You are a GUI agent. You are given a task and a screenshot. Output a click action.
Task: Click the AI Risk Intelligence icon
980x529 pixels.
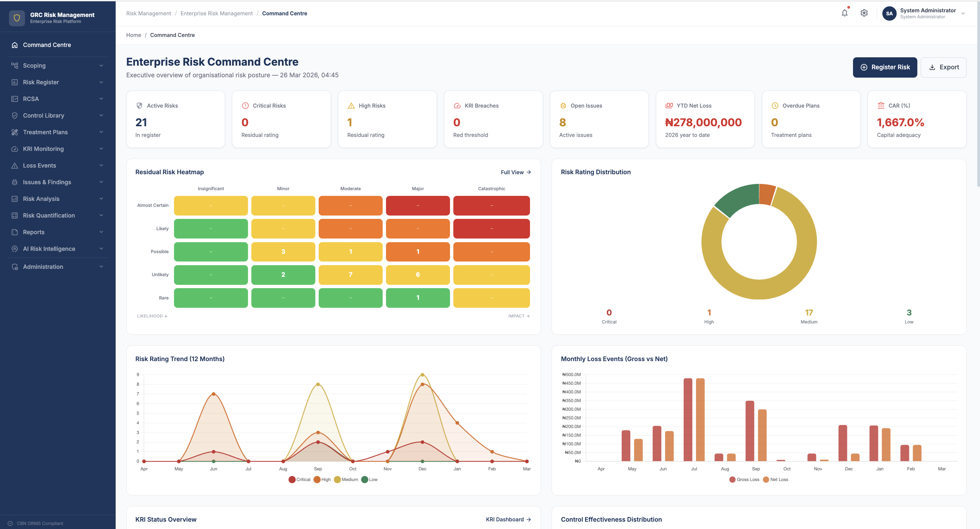(14, 249)
